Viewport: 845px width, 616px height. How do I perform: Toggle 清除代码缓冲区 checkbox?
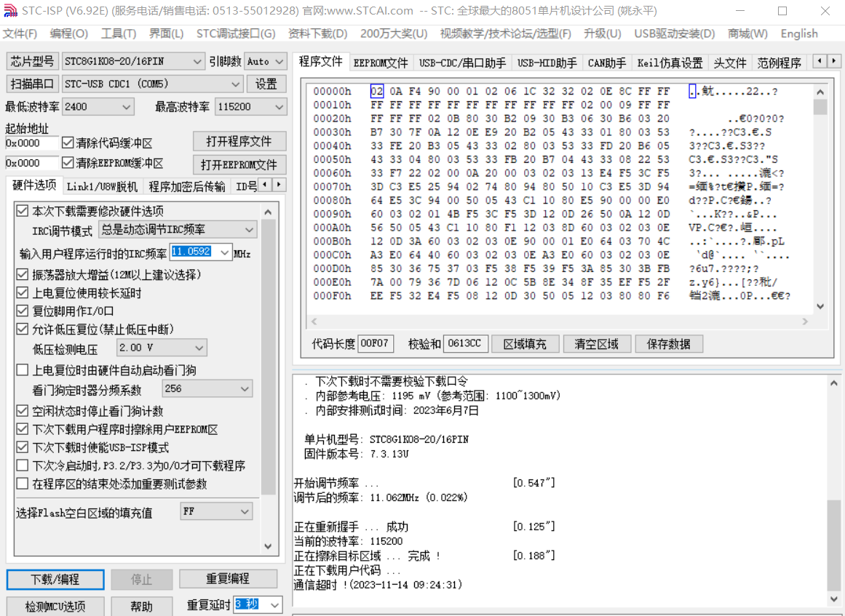(x=68, y=143)
